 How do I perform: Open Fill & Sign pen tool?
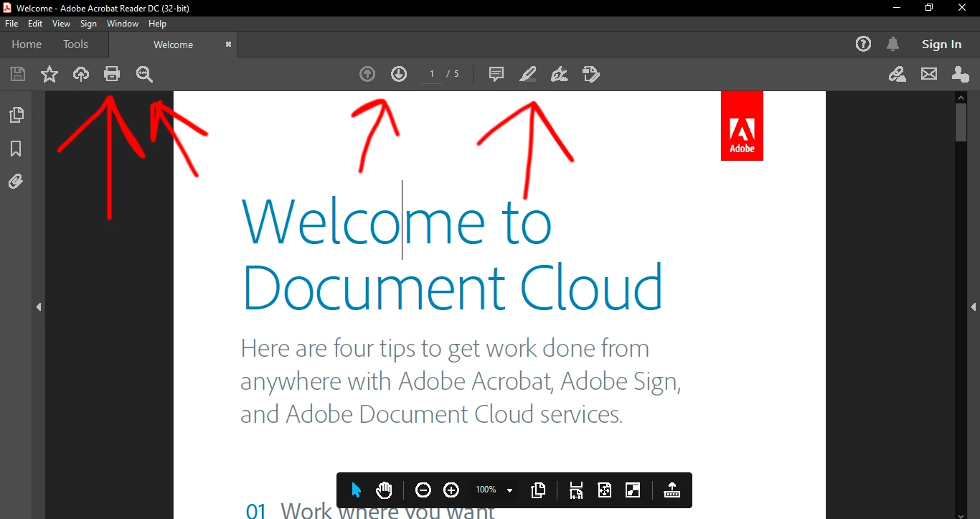[x=559, y=74]
